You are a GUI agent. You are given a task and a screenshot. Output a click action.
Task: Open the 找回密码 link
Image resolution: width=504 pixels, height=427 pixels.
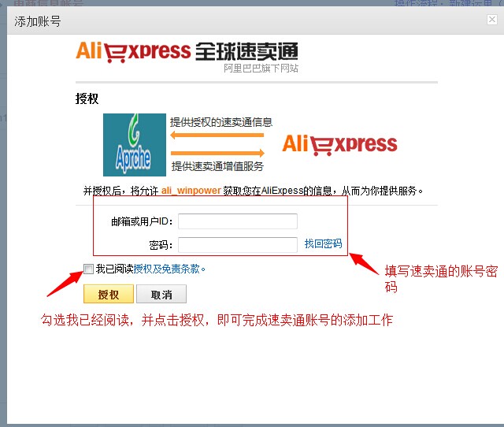(323, 243)
